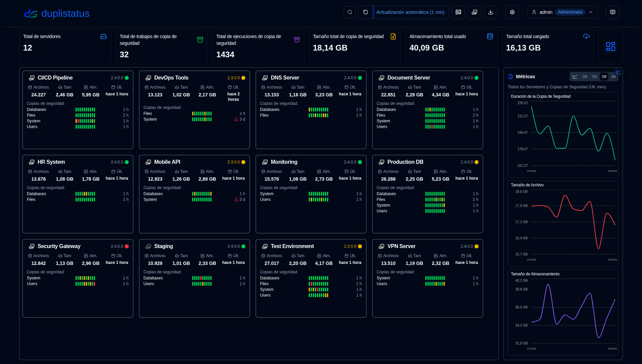Toggle Actualización automática (1 min)
Image resolution: width=642 pixels, height=364 pixels.
410,12
